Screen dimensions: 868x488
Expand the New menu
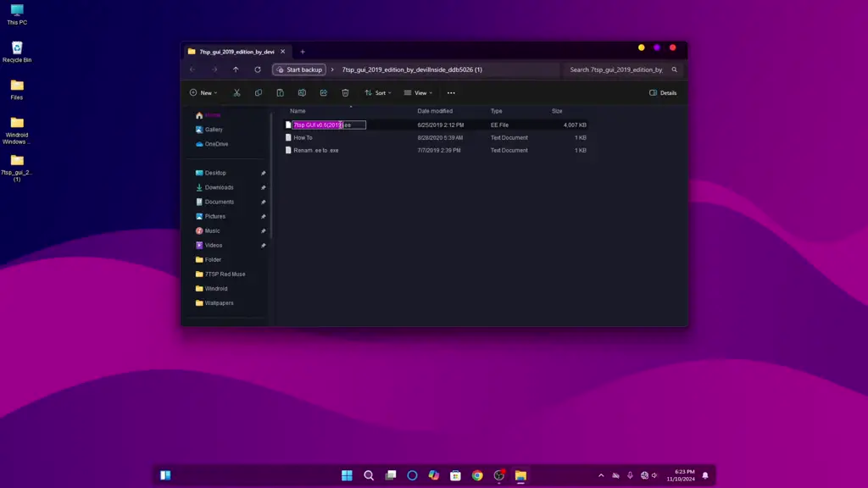point(203,92)
